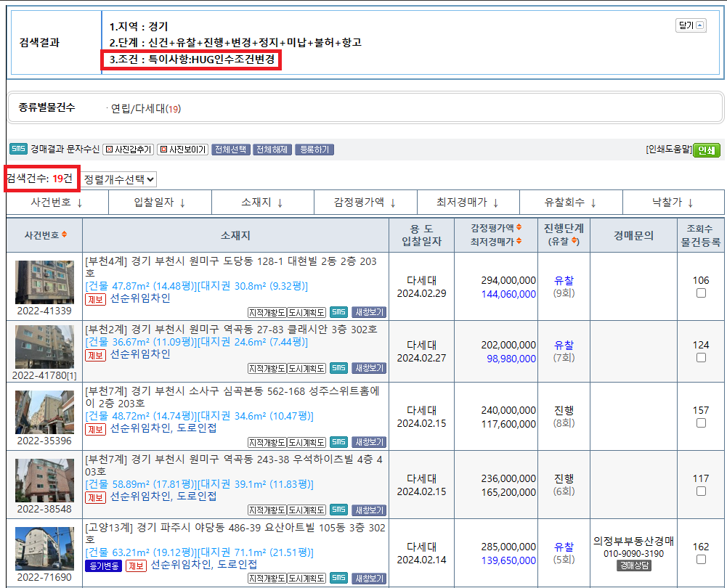Click the 제보 badge in the 2022-35396 row
Image resolution: width=727 pixels, height=588 pixels.
pos(96,429)
